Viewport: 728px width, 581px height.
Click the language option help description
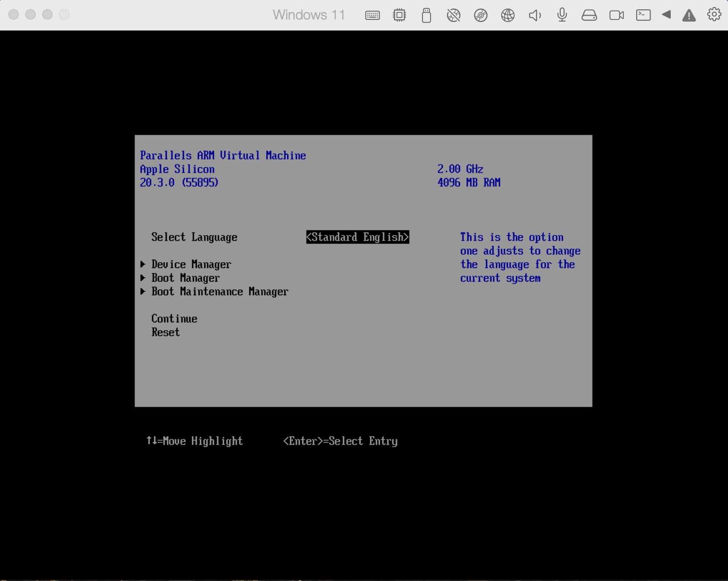coord(520,257)
